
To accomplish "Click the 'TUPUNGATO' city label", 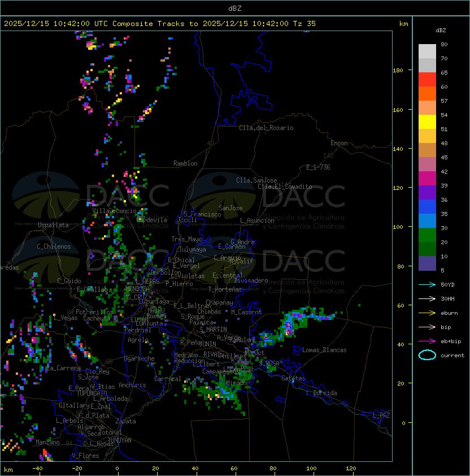I will [x=92, y=393].
